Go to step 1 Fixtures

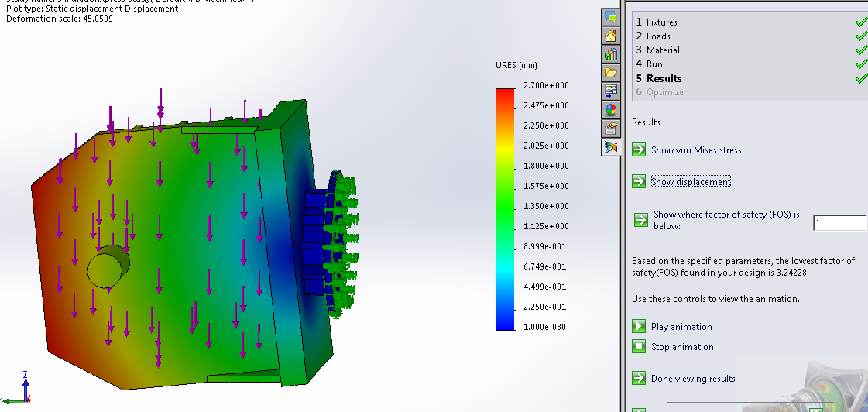pos(661,22)
